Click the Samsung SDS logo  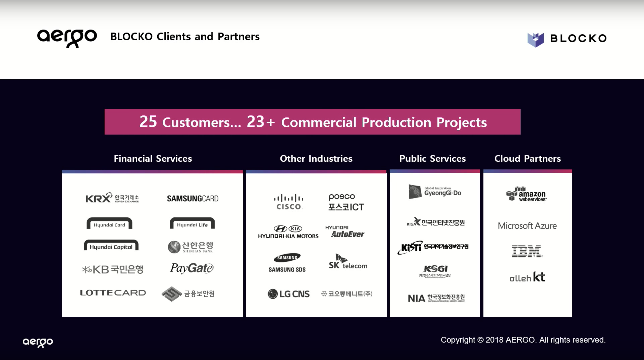point(287,263)
